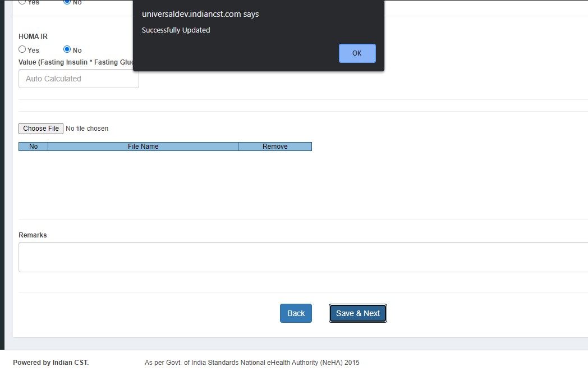The image size is (588, 375).
Task: Click the 'No' column header in file table
Action: (x=33, y=147)
